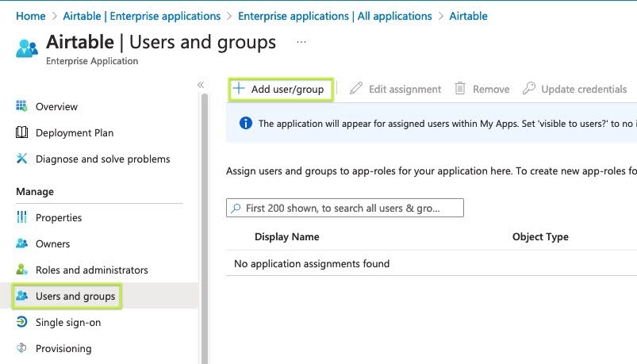Click the Provisioning sync icon

21,348
